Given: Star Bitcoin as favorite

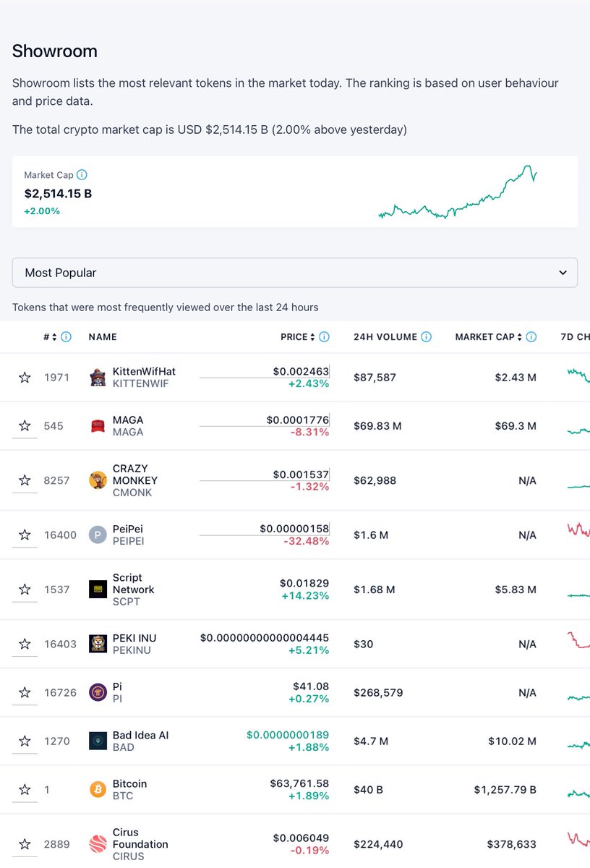Looking at the screenshot, I should (25, 789).
